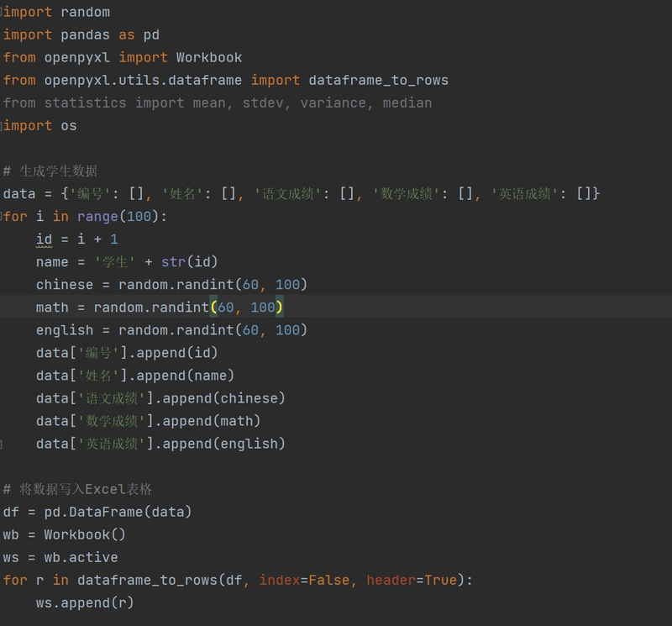Click the "header=True" argument
Screen dimensions: 672x626
[412, 580]
